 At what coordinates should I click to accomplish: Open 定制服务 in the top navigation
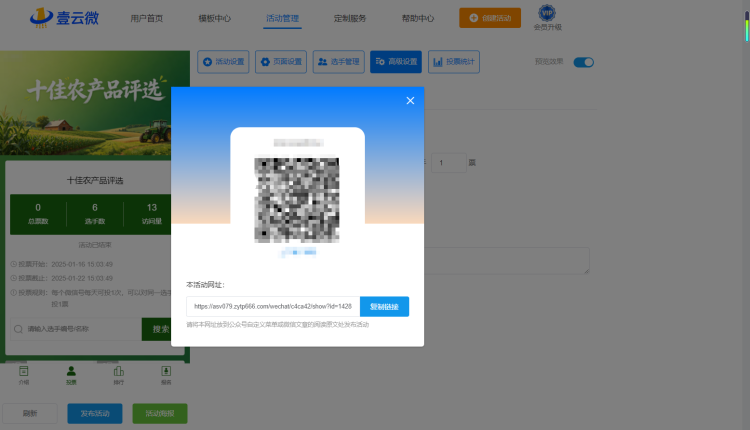350,18
